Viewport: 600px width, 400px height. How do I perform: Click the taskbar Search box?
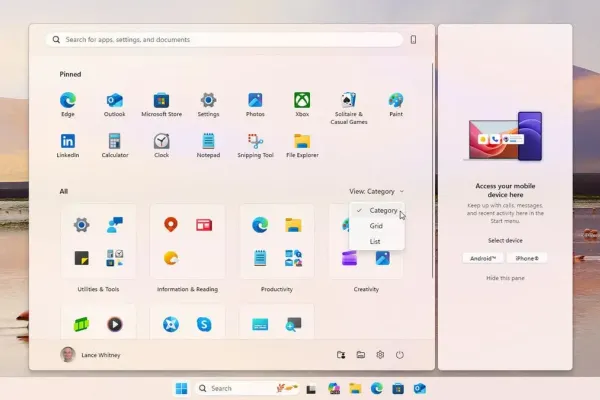point(247,388)
